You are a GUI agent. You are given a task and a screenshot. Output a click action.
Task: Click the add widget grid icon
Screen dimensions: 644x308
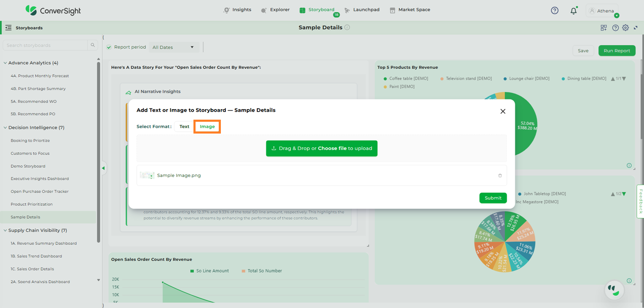pyautogui.click(x=604, y=28)
